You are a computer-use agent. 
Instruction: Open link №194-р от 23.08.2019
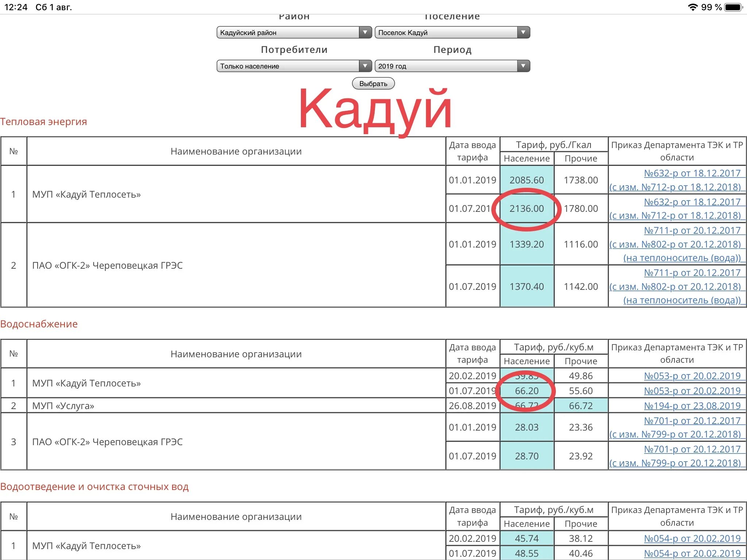692,406
